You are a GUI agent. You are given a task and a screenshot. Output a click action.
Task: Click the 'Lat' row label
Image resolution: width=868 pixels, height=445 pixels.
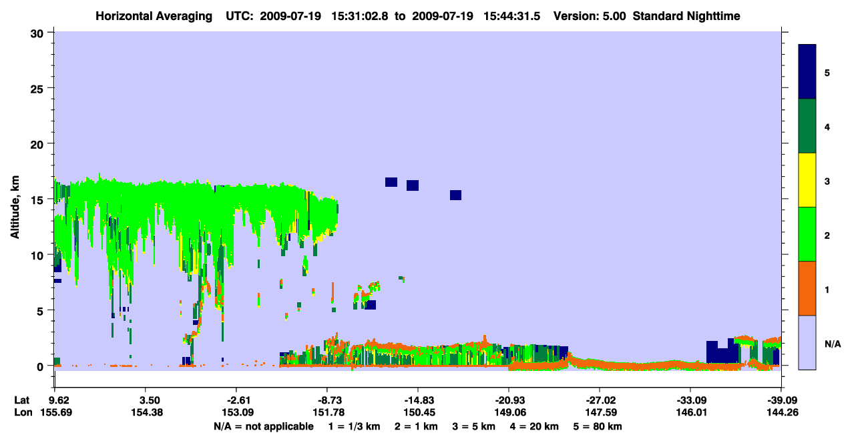click(x=22, y=400)
